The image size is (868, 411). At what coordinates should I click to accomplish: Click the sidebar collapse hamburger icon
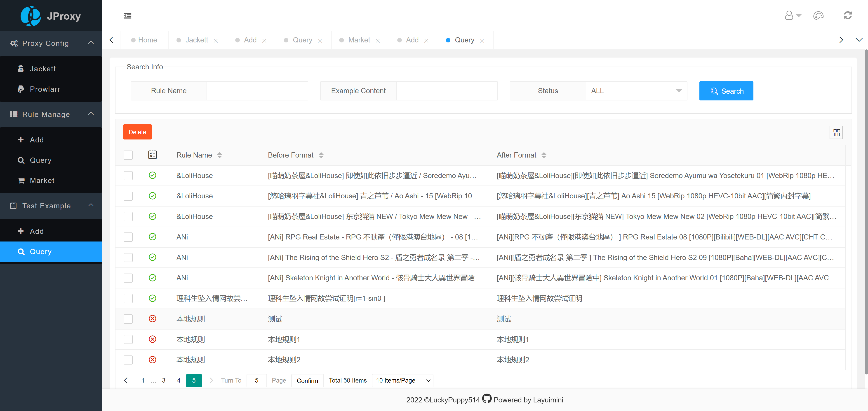(x=128, y=16)
